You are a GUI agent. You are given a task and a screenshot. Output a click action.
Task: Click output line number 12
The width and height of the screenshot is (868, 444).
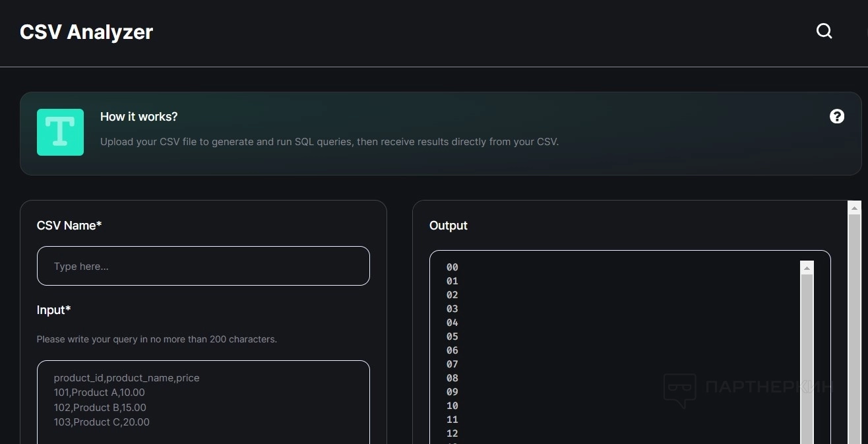(452, 433)
